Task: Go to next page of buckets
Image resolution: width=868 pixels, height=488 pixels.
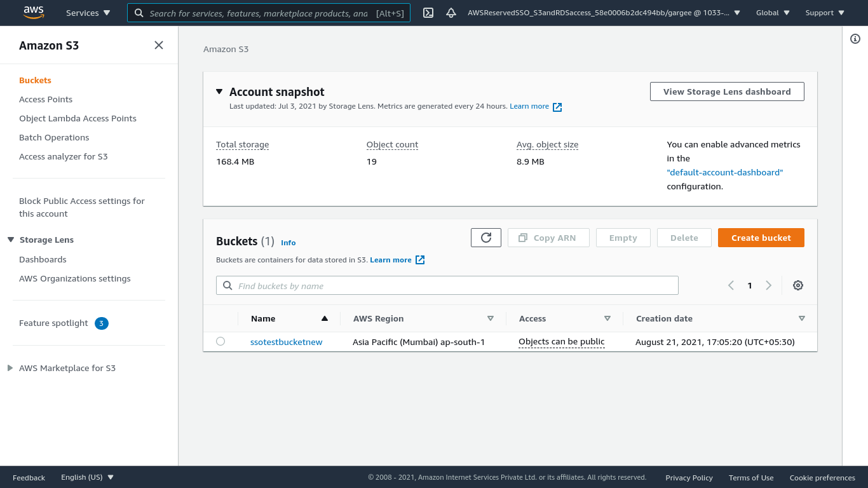Action: [x=769, y=285]
